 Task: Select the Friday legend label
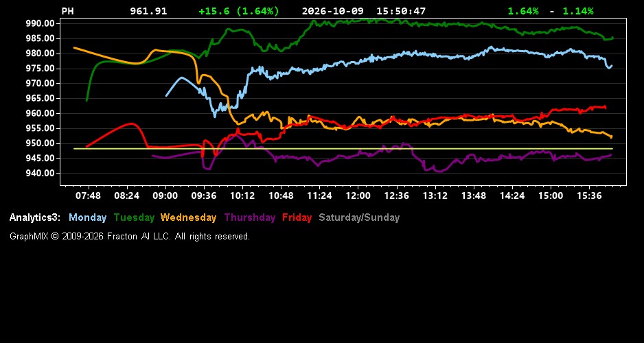297,218
